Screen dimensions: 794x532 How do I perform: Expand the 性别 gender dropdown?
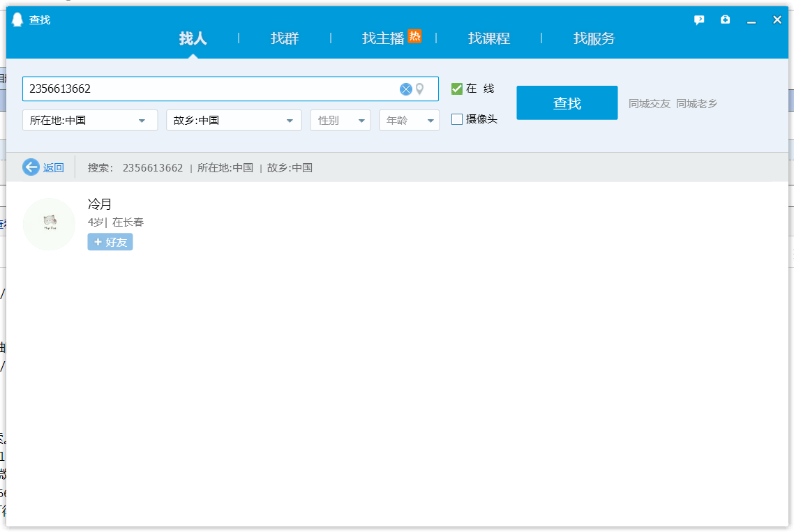coord(340,121)
